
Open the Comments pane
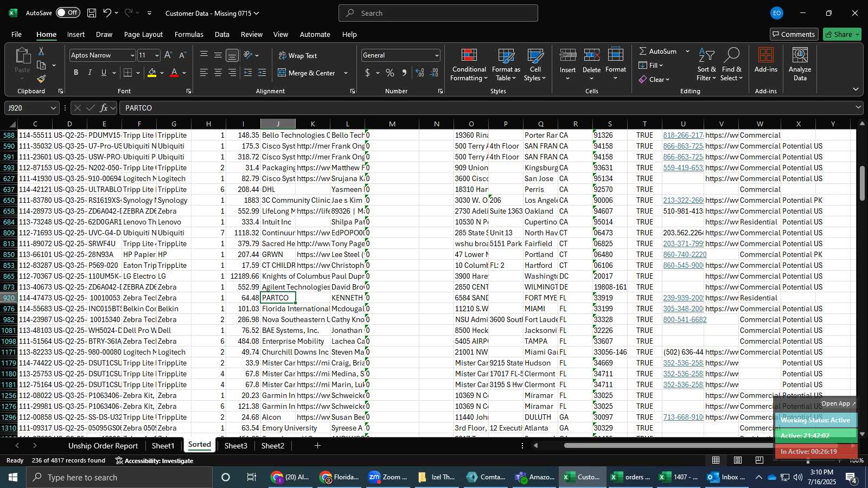point(794,34)
